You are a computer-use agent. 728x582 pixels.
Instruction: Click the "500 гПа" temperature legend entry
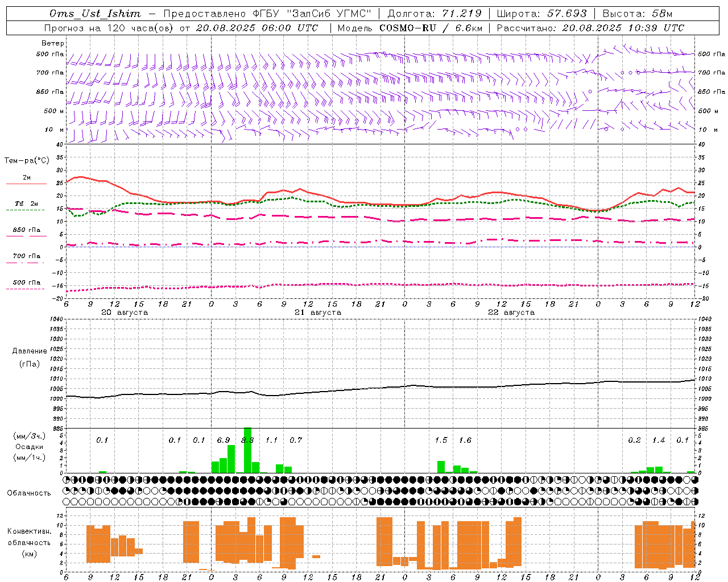(x=26, y=282)
